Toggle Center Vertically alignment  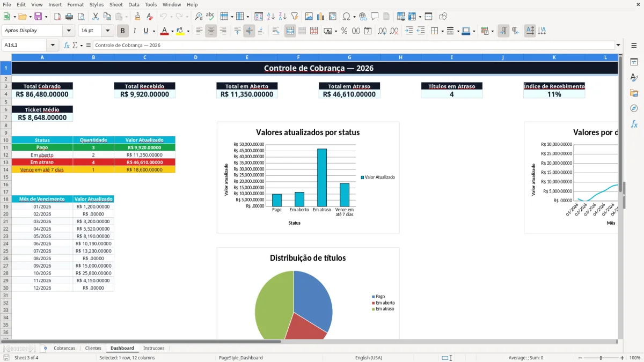[249, 31]
